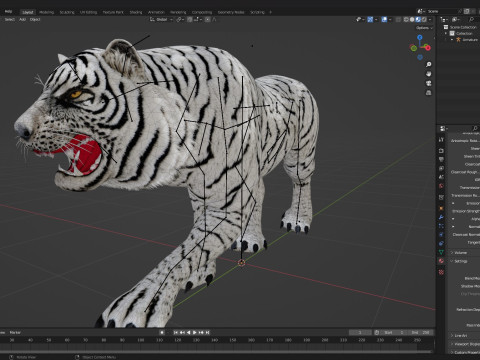Switch to material preview shading
Viewport: 480px width, 360px height.
click(418, 20)
